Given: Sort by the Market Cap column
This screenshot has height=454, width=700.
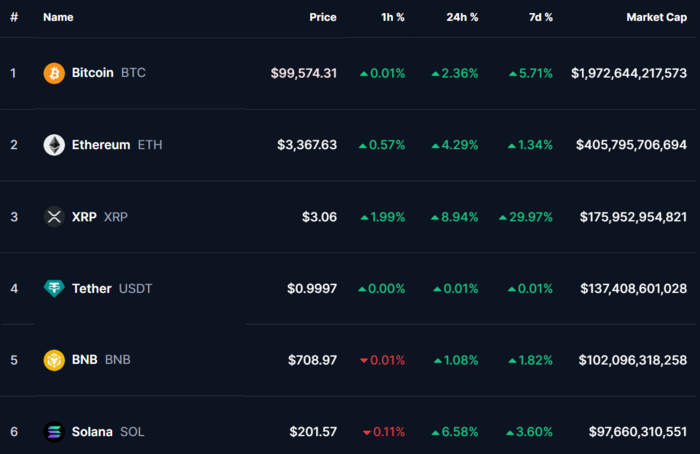Looking at the screenshot, I should [656, 18].
